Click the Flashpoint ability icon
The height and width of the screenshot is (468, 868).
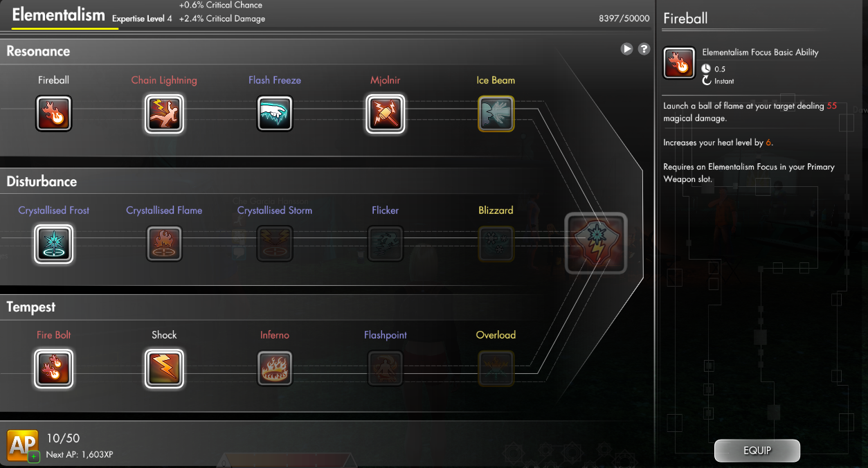point(386,368)
